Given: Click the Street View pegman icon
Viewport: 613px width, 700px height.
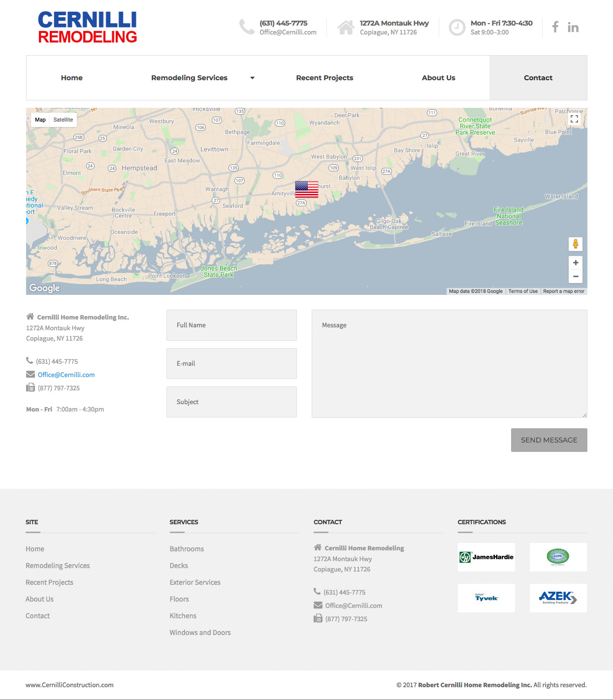Looking at the screenshot, I should click(x=575, y=244).
